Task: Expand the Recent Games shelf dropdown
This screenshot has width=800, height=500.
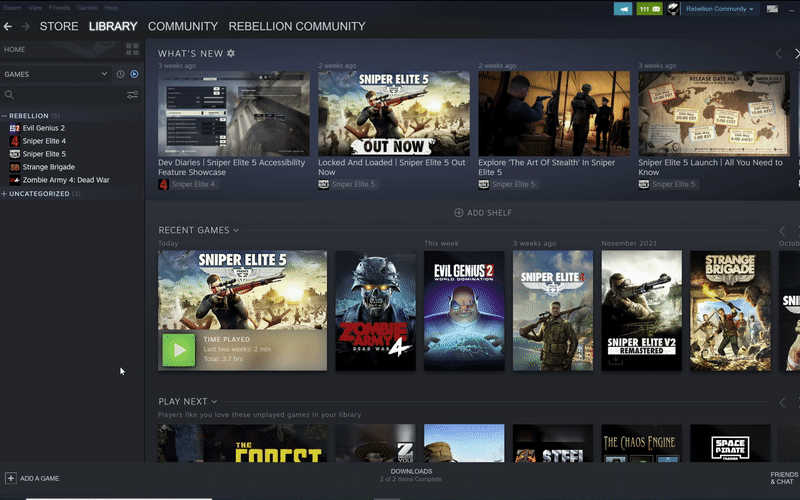Action: pyautogui.click(x=236, y=231)
